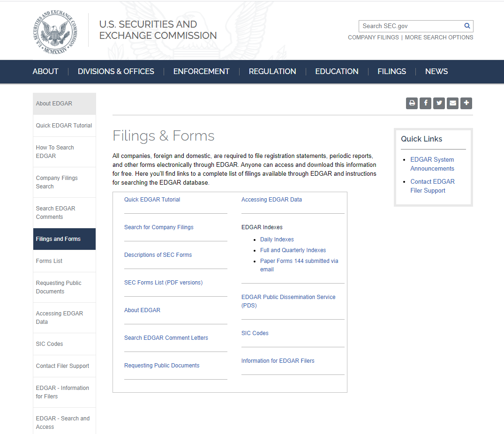Viewport: 504px width, 434px height.
Task: Select Quick EDGAR Tutorial in sidebar
Action: tap(64, 126)
